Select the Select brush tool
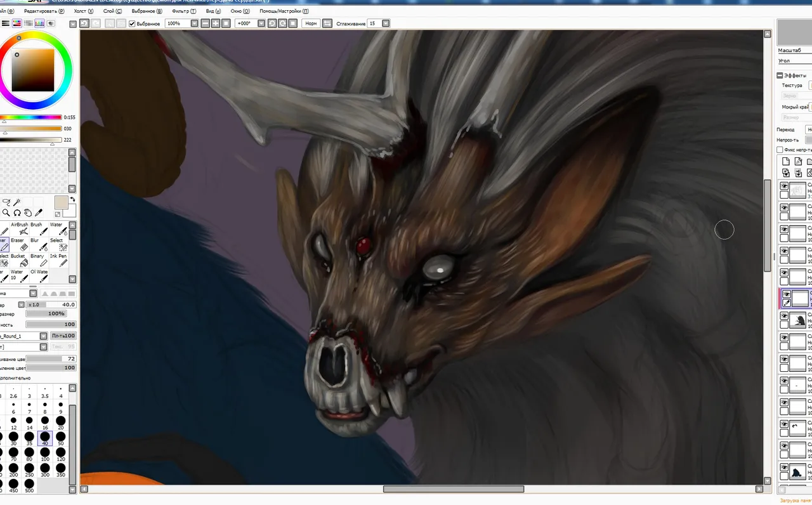The height and width of the screenshot is (505, 812). (x=58, y=244)
